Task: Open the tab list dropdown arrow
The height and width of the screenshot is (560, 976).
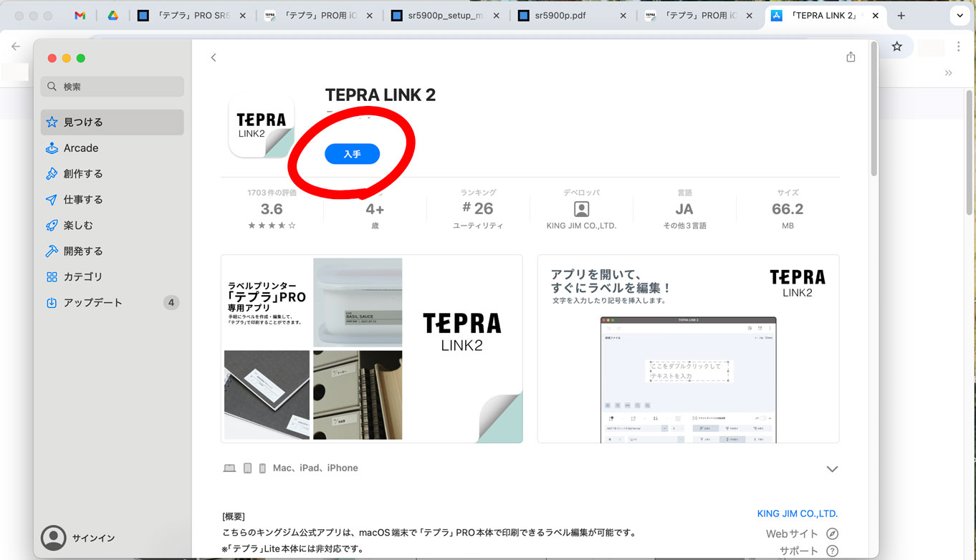Action: [960, 16]
